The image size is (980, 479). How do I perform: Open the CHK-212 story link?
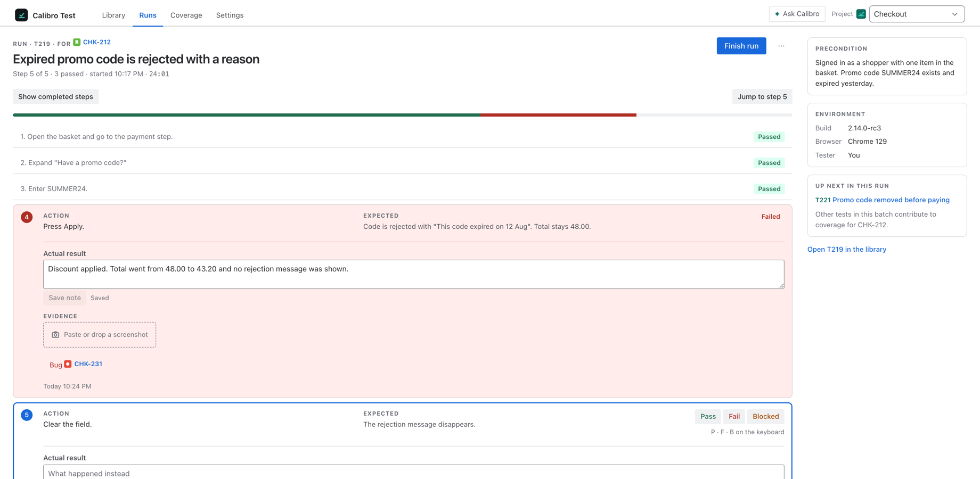coord(97,42)
